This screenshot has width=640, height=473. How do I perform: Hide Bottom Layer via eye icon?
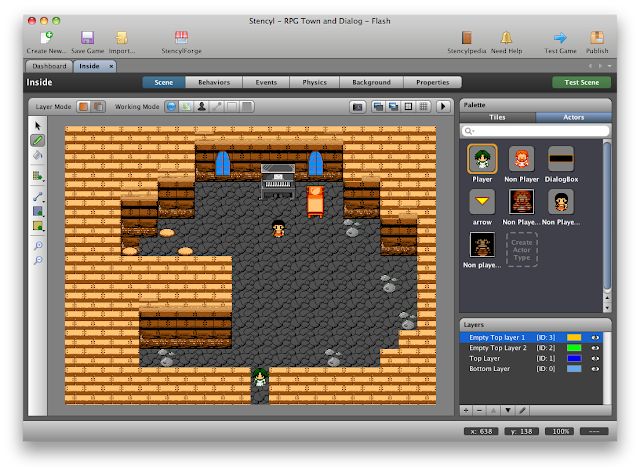click(x=595, y=369)
